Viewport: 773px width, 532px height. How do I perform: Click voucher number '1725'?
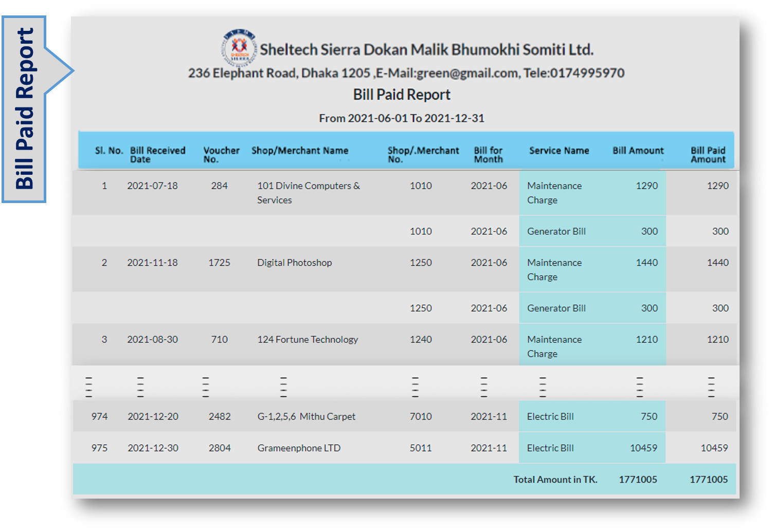tap(219, 263)
